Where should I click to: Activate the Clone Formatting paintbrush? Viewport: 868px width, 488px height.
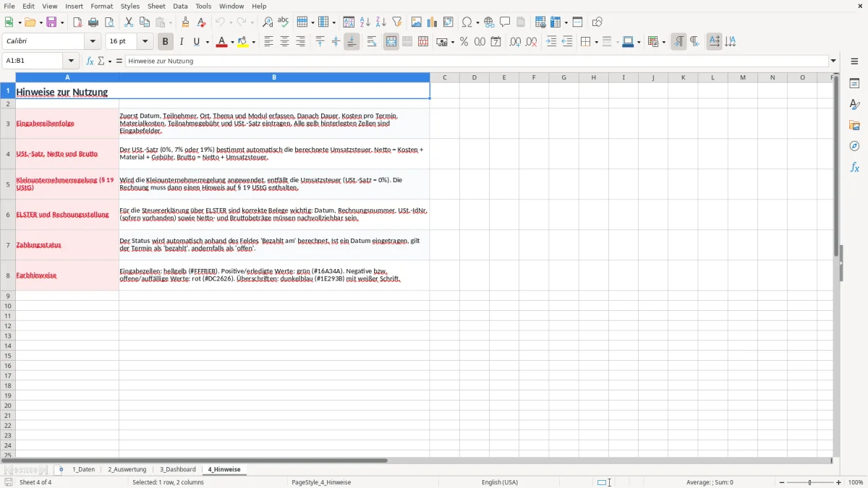coord(185,22)
